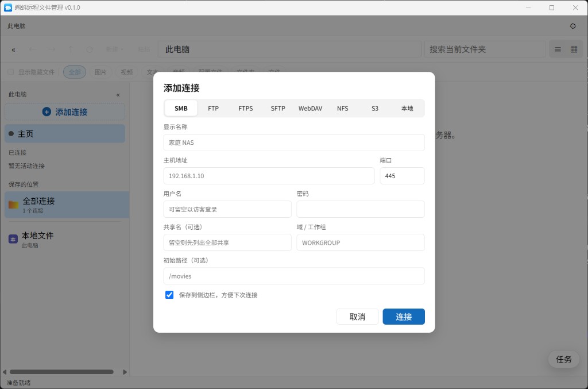This screenshot has width=588, height=389.
Task: Open 全部连接 in saved locations
Action: click(x=67, y=205)
